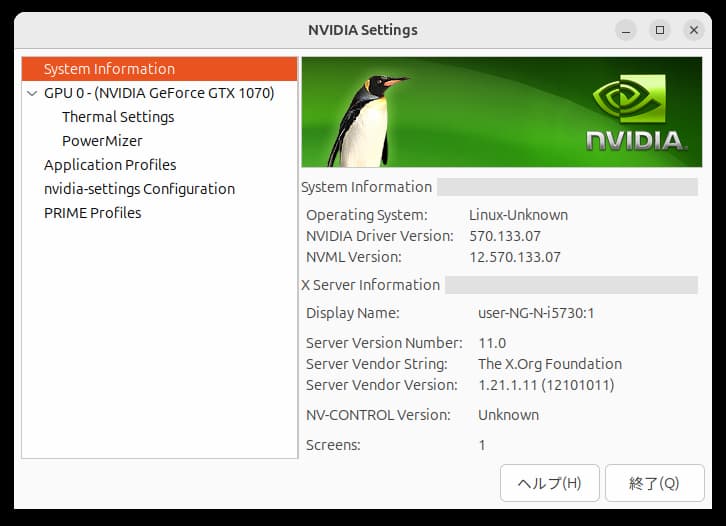Minimize the NVIDIA Settings window
The height and width of the screenshot is (526, 726).
tap(626, 30)
